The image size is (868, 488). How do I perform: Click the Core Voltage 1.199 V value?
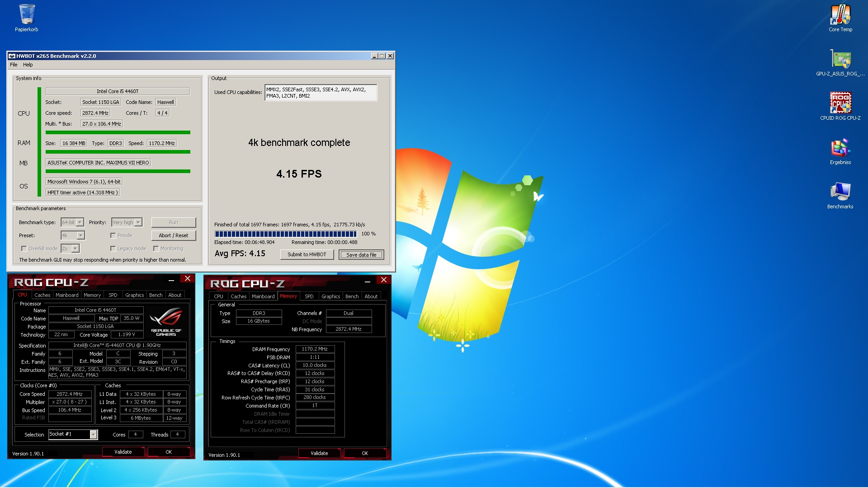(127, 335)
